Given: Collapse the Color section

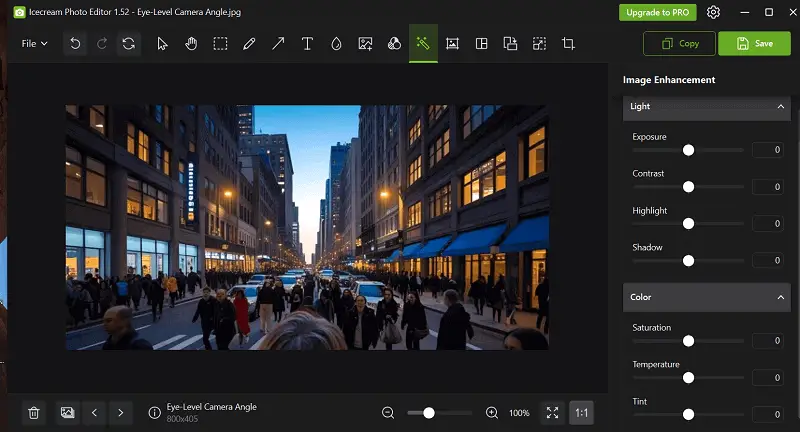Looking at the screenshot, I should point(780,297).
